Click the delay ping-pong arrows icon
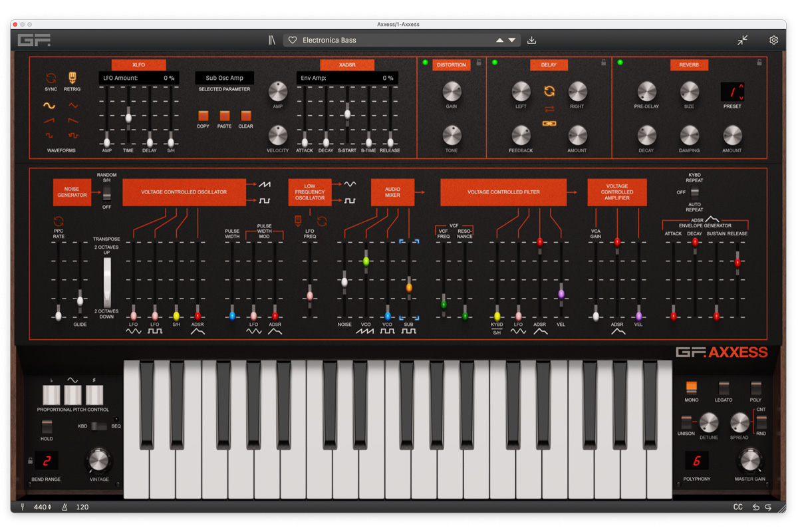798x532 pixels. point(549,108)
